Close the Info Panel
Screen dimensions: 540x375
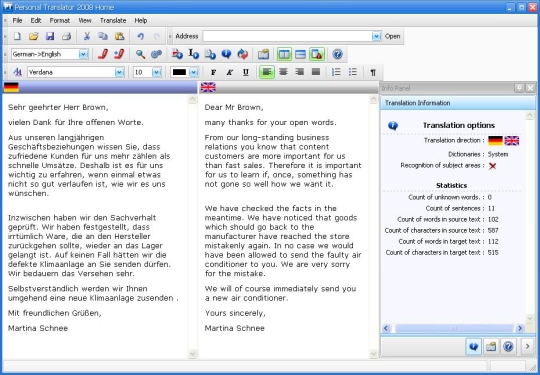coord(530,88)
